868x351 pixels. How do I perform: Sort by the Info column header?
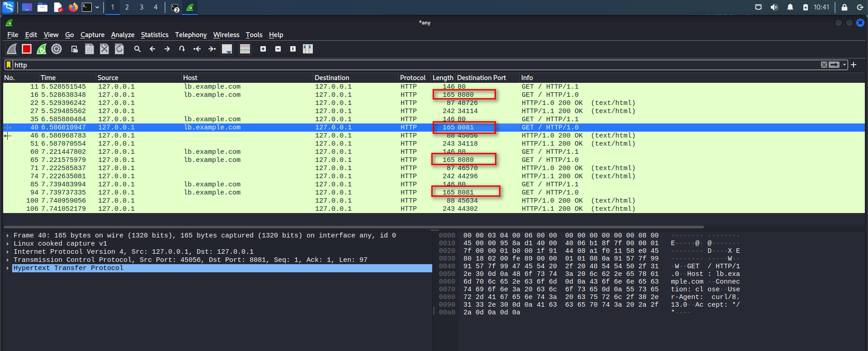pyautogui.click(x=692, y=78)
